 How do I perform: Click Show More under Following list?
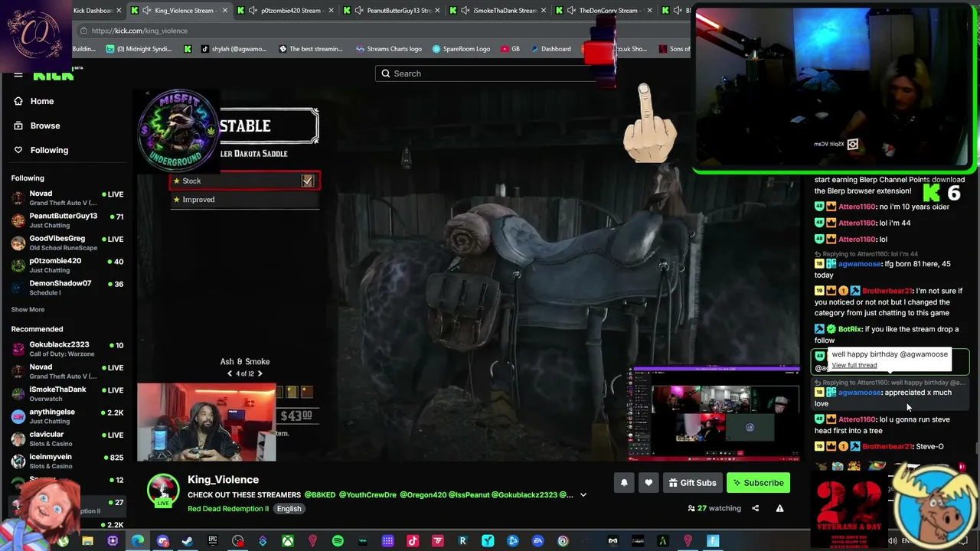tap(28, 309)
